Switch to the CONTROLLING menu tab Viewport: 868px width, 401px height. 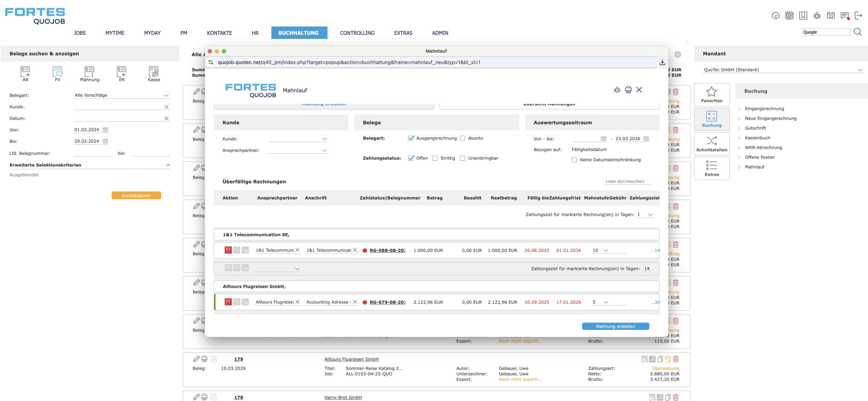click(x=357, y=33)
